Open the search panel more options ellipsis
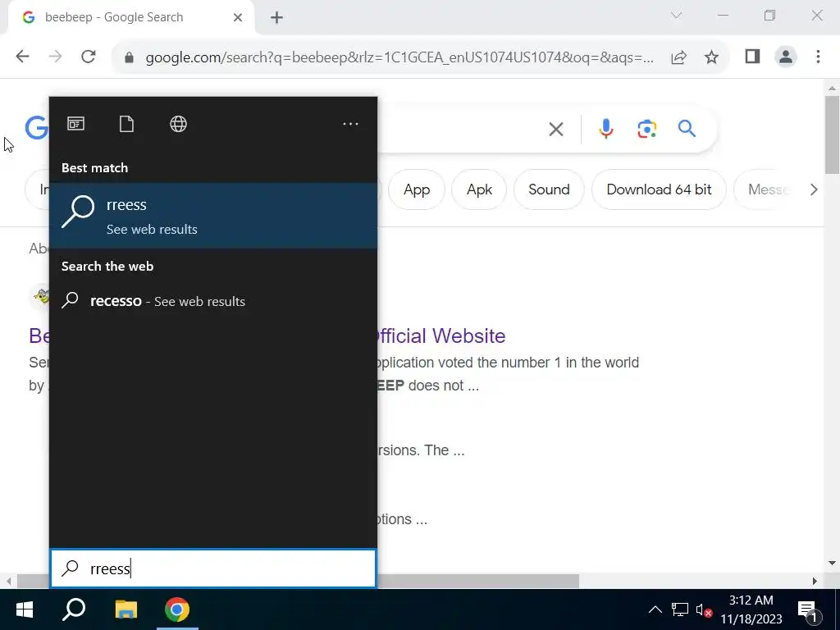This screenshot has height=630, width=840. (x=350, y=124)
